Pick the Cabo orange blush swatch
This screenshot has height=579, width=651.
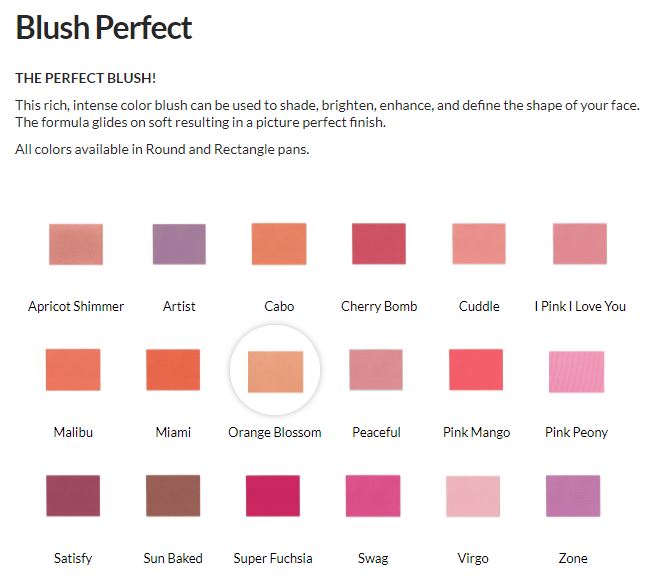pos(279,244)
